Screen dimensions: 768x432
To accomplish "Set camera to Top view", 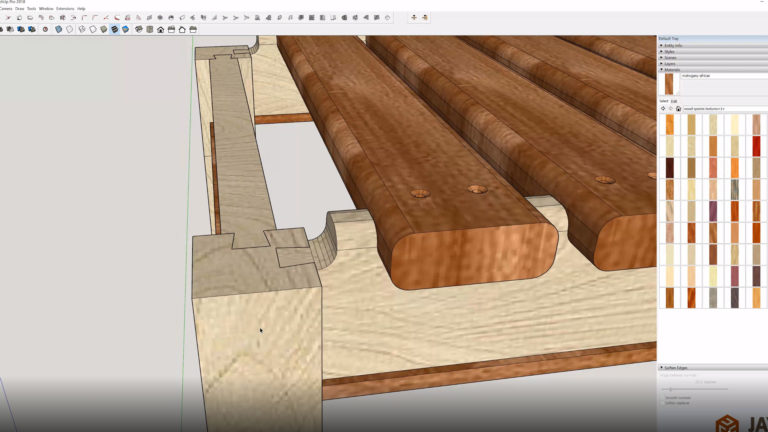I will [149, 29].
